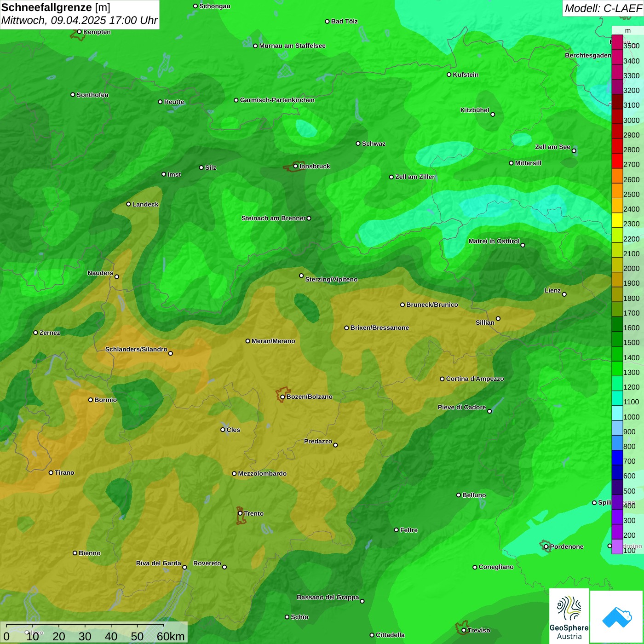This screenshot has width=644, height=644.
Task: Click the 'Rovereto' label
Action: pyautogui.click(x=207, y=563)
